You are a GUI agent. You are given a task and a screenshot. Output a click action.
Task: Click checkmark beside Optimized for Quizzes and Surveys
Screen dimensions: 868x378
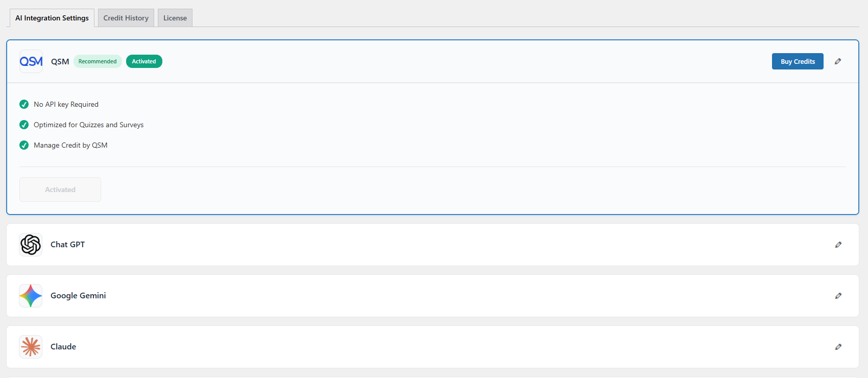24,125
